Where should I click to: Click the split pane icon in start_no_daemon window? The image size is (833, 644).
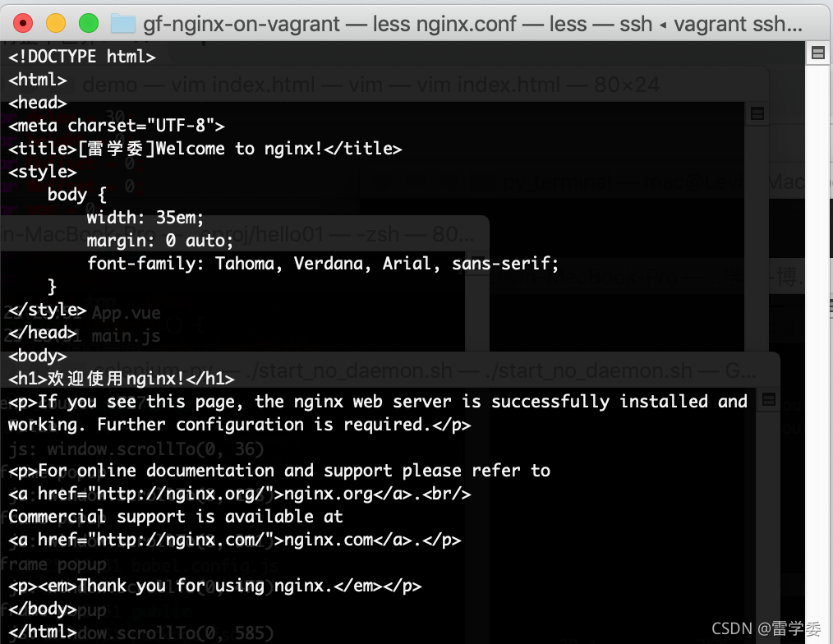[x=769, y=399]
